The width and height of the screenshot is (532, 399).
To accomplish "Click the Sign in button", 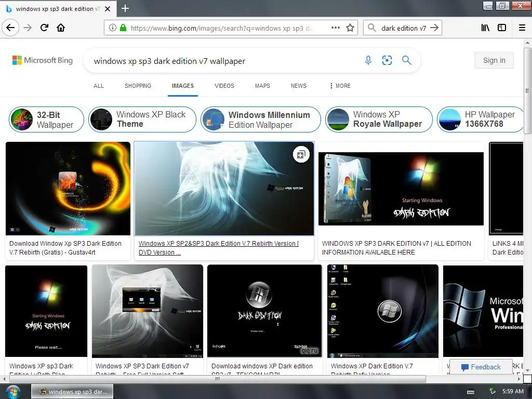I will [x=494, y=60].
